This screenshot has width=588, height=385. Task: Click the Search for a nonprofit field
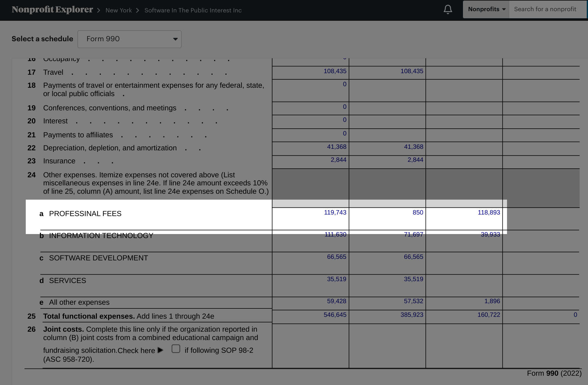point(548,9)
